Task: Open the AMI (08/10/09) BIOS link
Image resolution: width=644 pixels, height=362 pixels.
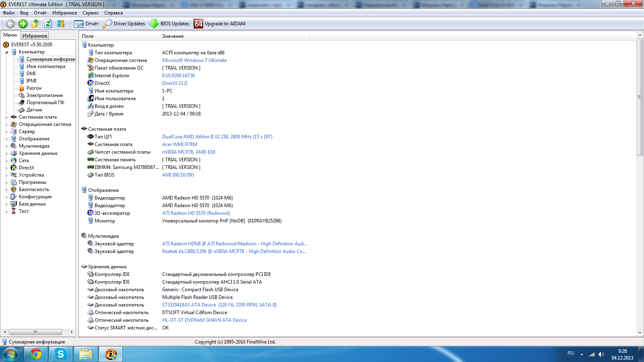Action: pos(178,175)
